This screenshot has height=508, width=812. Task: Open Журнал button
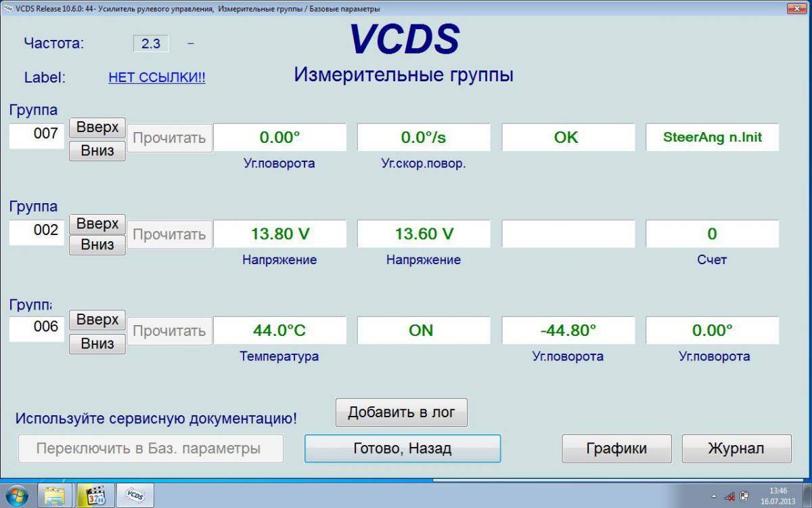coord(736,448)
